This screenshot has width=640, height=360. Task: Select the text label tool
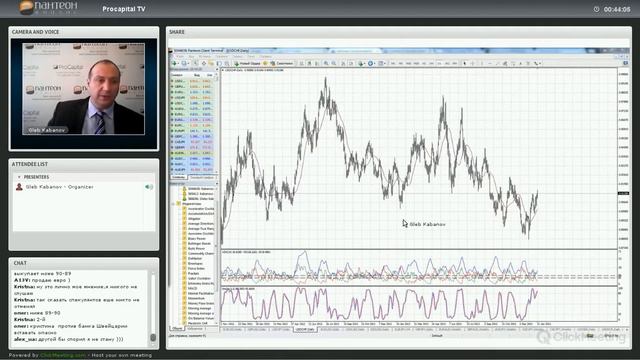528,63
